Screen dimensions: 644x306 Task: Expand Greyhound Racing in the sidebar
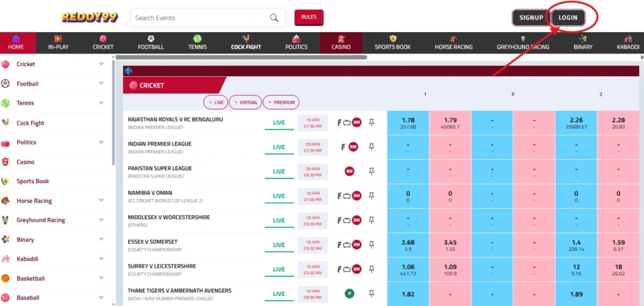pos(101,220)
